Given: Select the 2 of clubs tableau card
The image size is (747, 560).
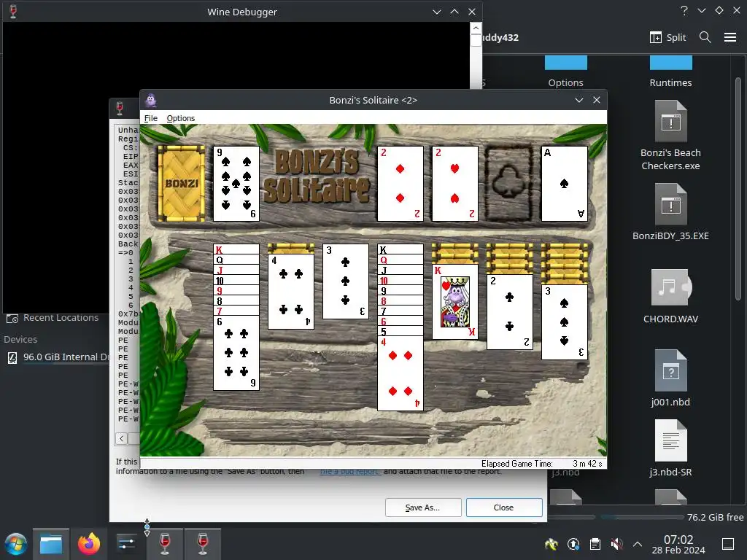Looking at the screenshot, I should pyautogui.click(x=510, y=312).
